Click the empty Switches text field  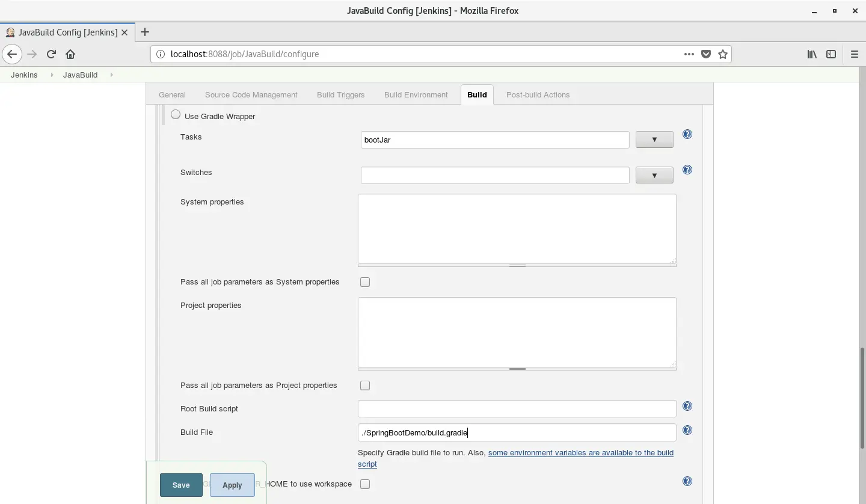pos(495,175)
